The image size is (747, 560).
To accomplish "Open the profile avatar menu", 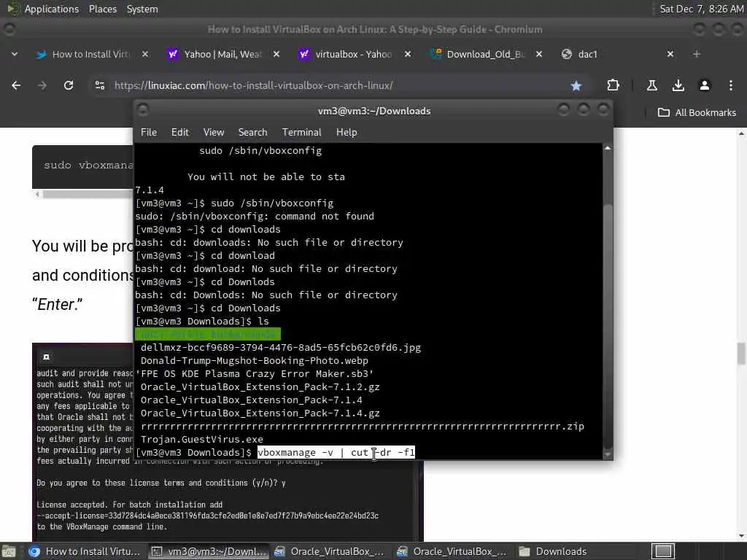I will click(x=705, y=85).
